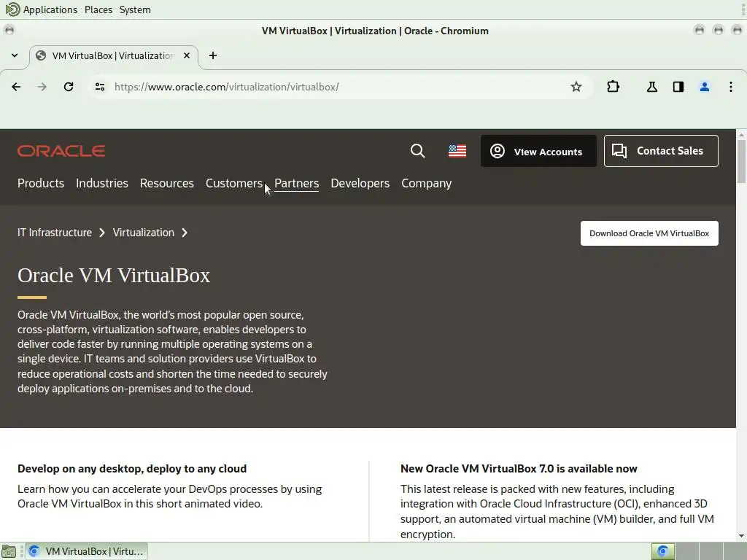Click the scrollbar up arrow
This screenshot has height=560, width=747.
(x=741, y=135)
